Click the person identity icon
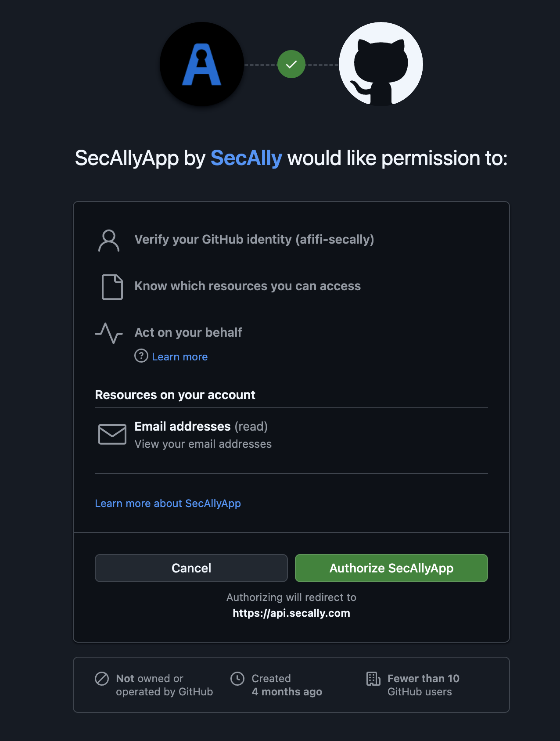Image resolution: width=560 pixels, height=741 pixels. 109,240
